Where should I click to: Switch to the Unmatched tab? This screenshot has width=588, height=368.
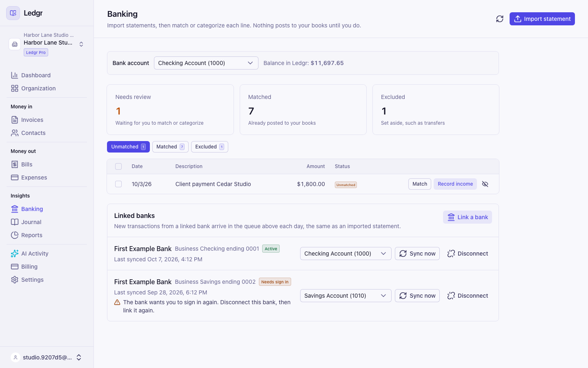point(128,147)
